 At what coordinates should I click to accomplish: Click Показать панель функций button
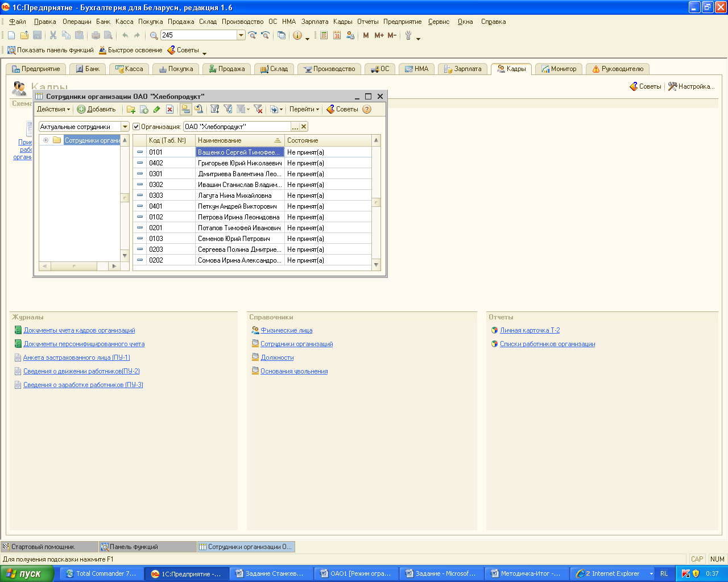[50, 50]
